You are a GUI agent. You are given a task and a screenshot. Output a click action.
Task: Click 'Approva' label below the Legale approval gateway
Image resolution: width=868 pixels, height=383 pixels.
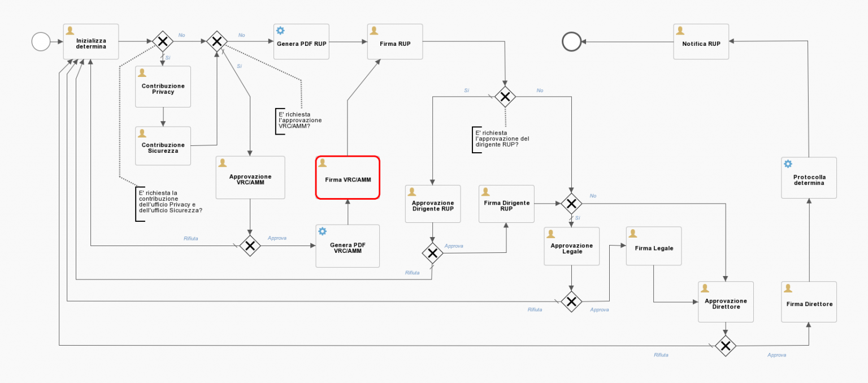click(600, 310)
